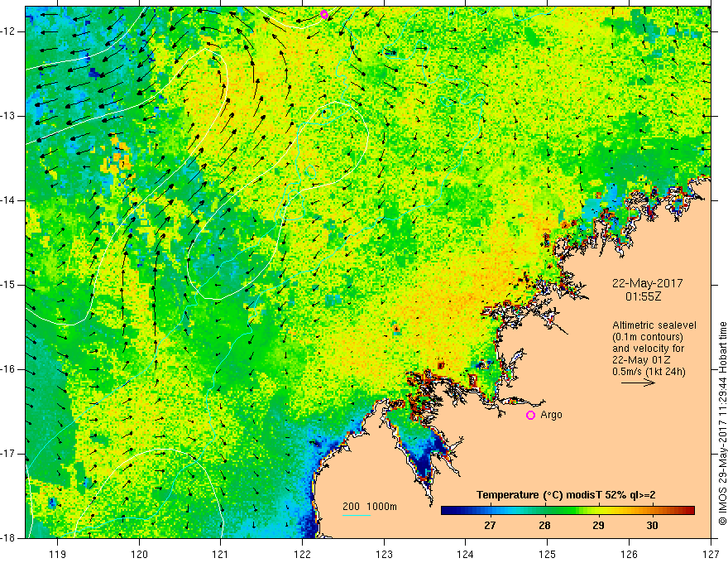Click the '0.5m/s (1kt 24h)' text
The width and height of the screenshot is (728, 563).
(x=649, y=372)
